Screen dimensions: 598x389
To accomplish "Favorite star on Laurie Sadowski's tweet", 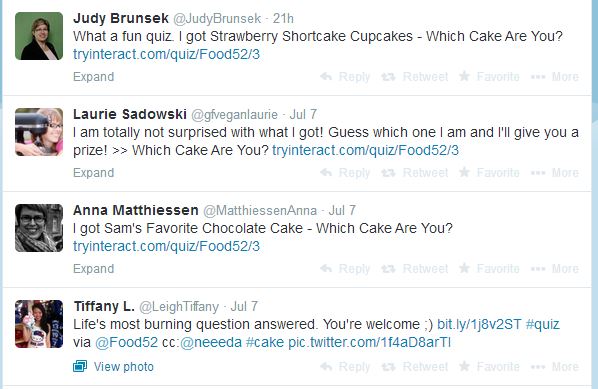I will click(464, 172).
